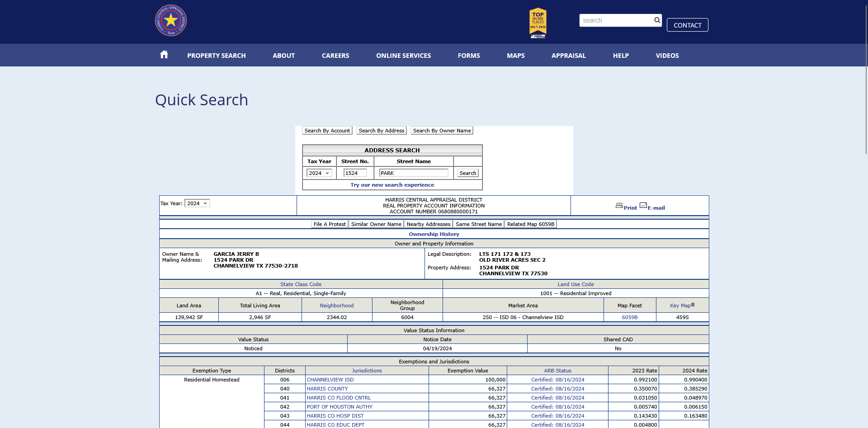Open the ABOUT menu

283,56
